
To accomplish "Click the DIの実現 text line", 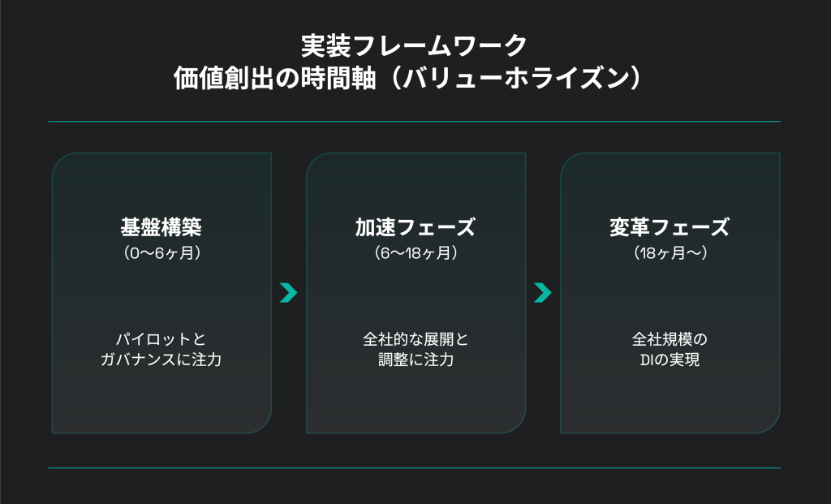I will [670, 360].
